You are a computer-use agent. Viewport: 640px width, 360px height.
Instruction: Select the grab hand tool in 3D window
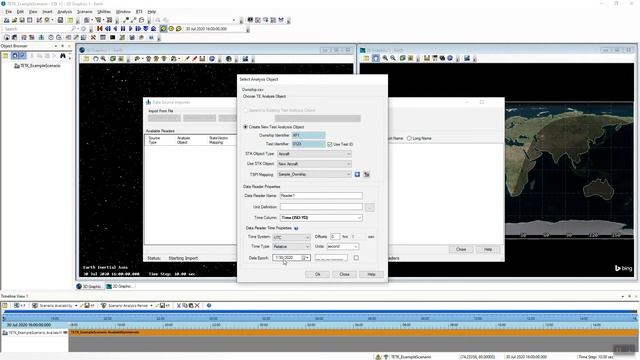pos(96,59)
